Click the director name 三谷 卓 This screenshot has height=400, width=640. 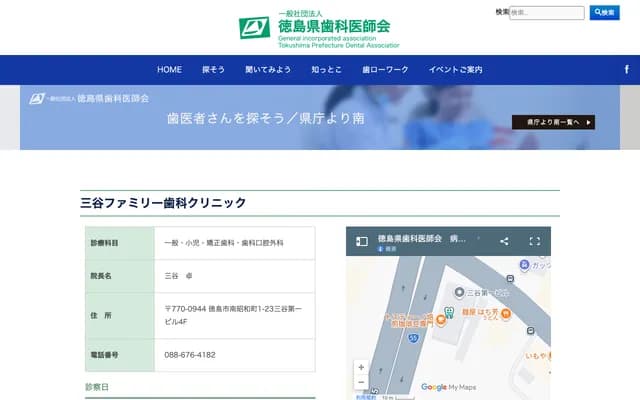(x=178, y=276)
